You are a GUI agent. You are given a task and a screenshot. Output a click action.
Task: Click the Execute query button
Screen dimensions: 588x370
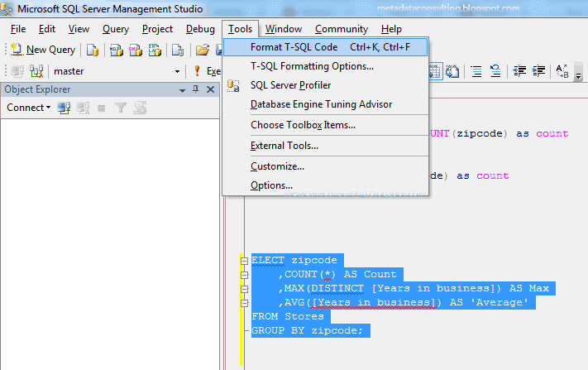(x=207, y=71)
